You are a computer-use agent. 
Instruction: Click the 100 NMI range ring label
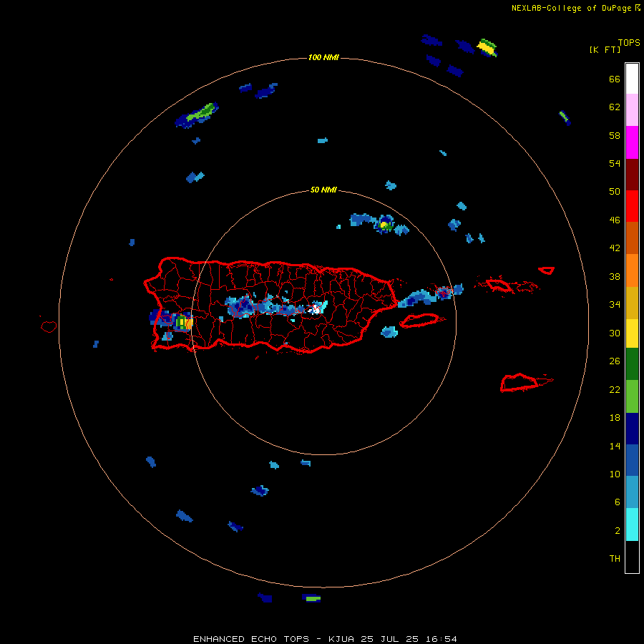click(323, 57)
